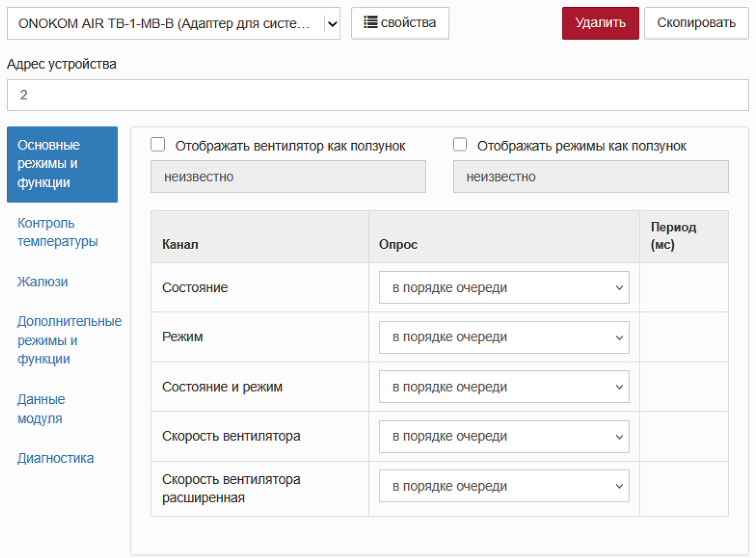
Task: Switch to the Контроль температуры tab
Action: click(x=57, y=232)
